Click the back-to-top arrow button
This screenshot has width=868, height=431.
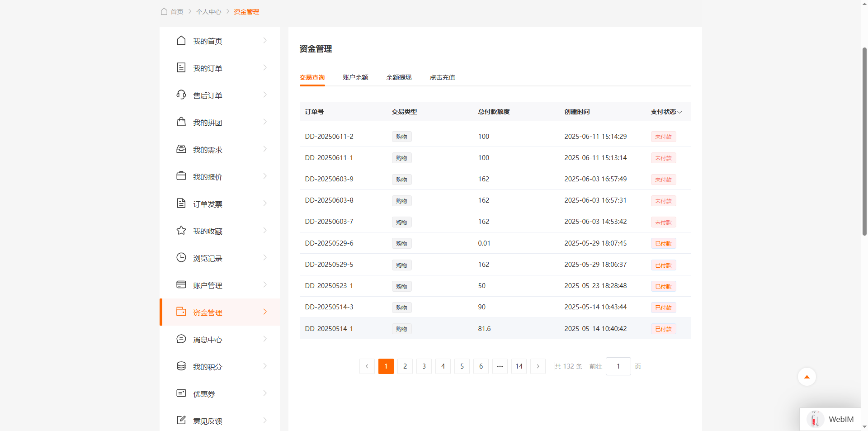807,377
